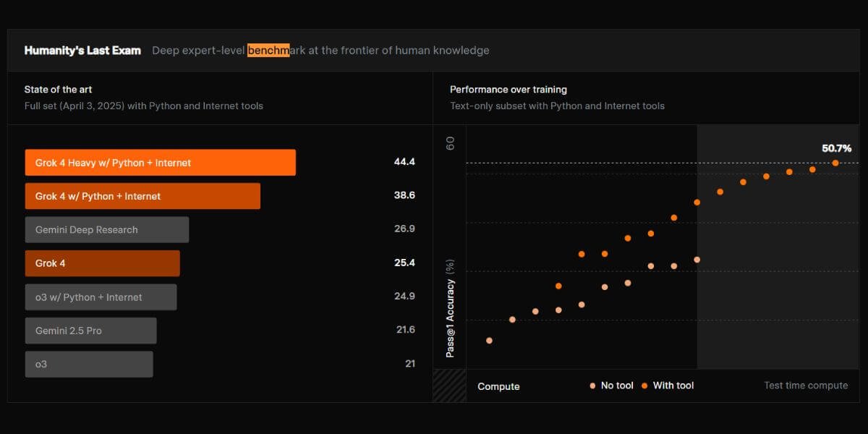This screenshot has width=868, height=434.
Task: Click the Pass@1 Accuracy (%) axis label
Action: (450, 308)
